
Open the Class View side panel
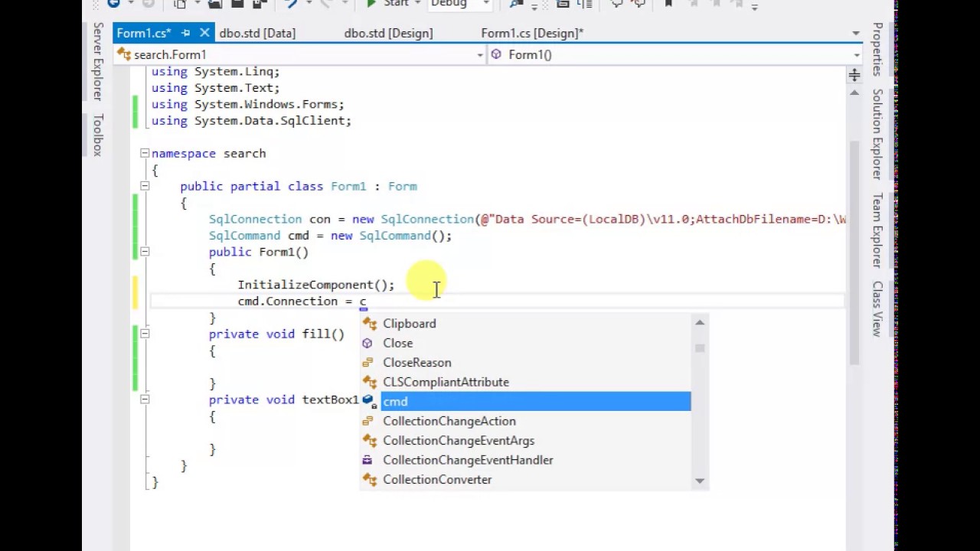coord(877,308)
